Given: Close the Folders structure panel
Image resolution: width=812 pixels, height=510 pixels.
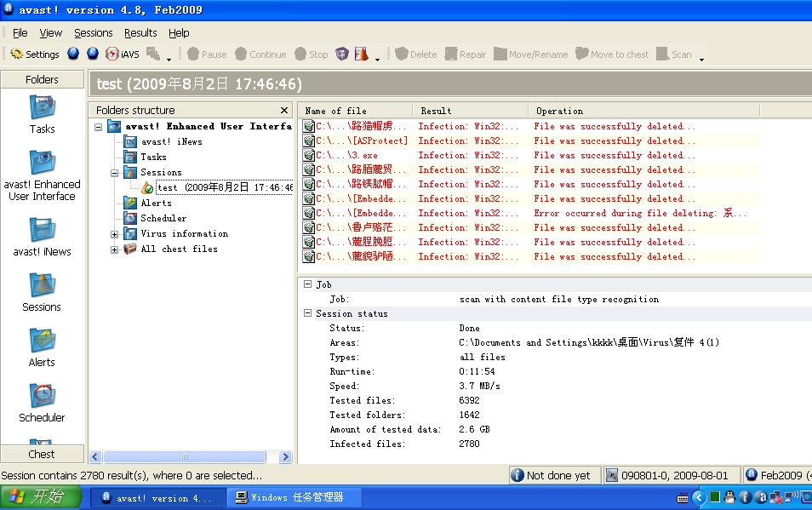Looking at the screenshot, I should [284, 111].
